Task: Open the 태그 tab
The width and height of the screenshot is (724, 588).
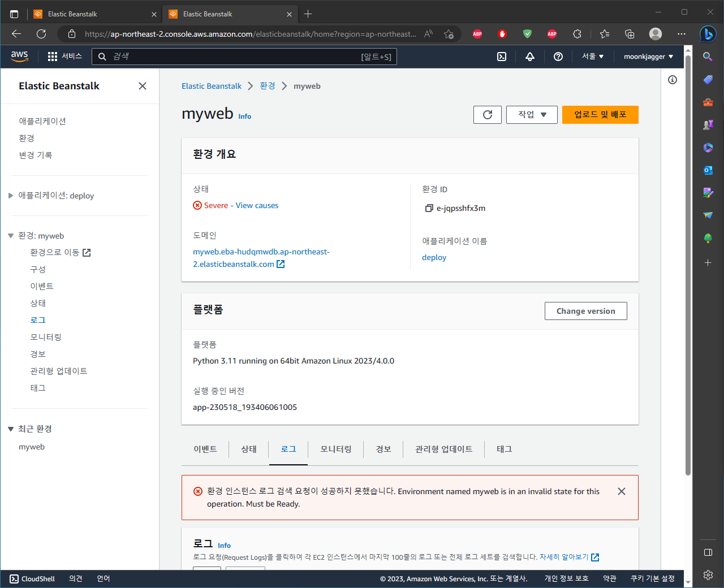Action: [x=505, y=449]
